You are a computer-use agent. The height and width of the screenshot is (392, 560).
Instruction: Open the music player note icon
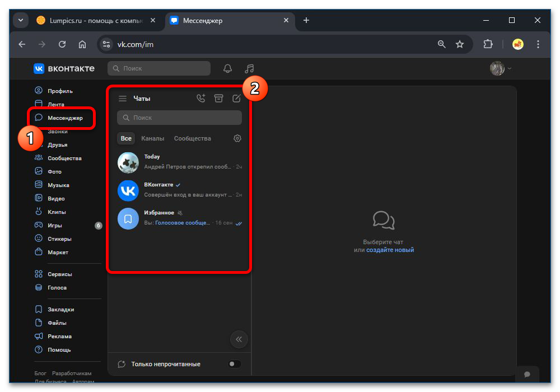249,68
